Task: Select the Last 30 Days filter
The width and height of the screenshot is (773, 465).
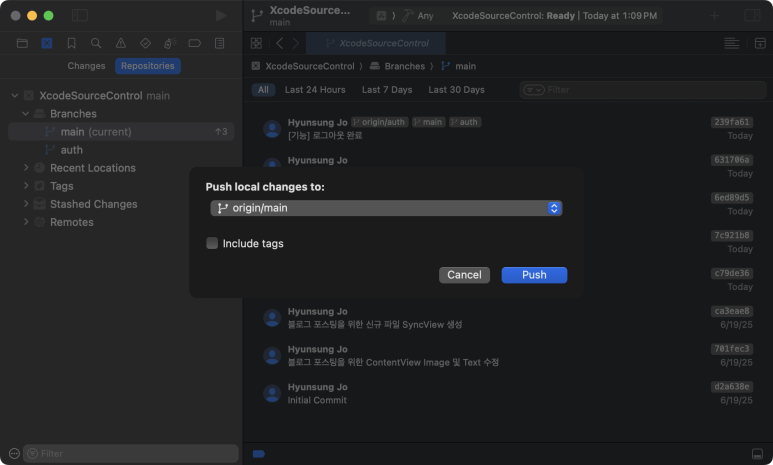Action: pos(457,90)
